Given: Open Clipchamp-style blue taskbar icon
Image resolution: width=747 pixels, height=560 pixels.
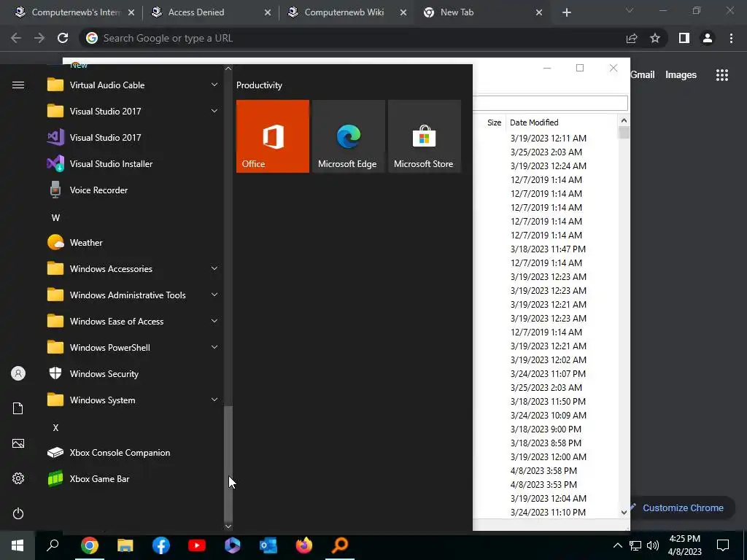Looking at the screenshot, I should coord(233,545).
